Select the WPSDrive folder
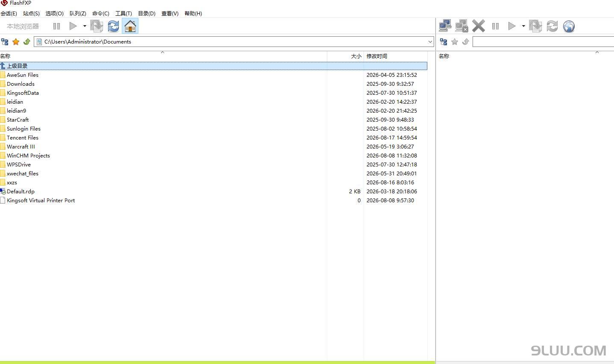 pos(214,165)
